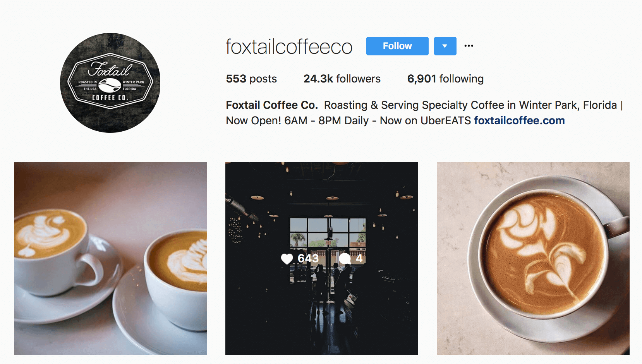Click the 643 likes count
Image resolution: width=642 pixels, height=364 pixels.
point(308,258)
